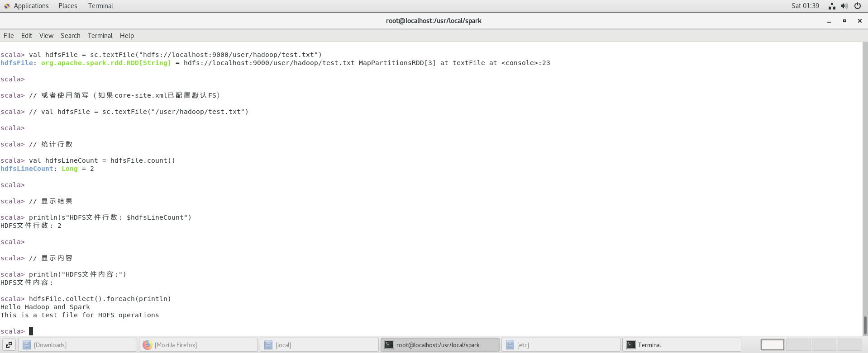
Task: Click the power icon in top panel
Action: click(x=858, y=6)
